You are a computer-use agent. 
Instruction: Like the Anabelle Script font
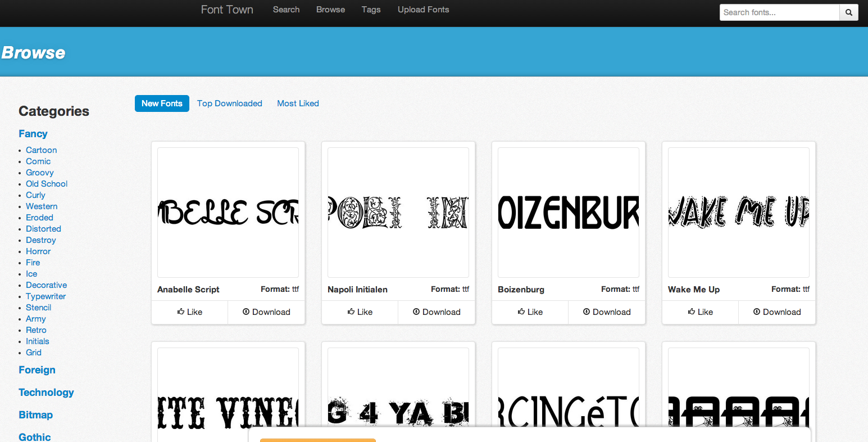[190, 312]
